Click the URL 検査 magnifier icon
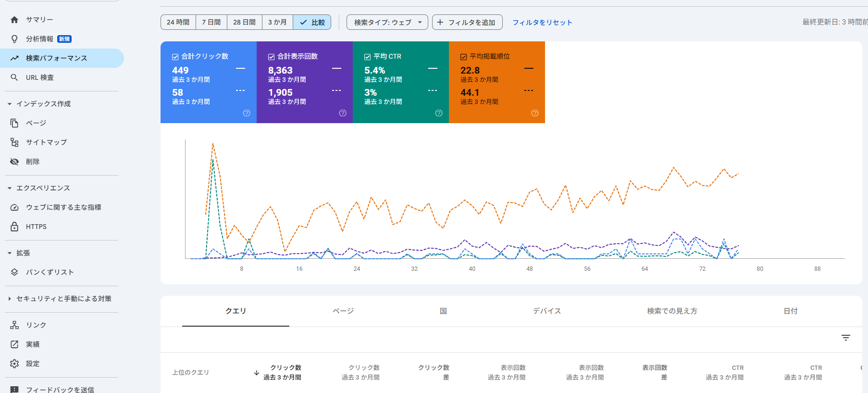 pos(14,77)
